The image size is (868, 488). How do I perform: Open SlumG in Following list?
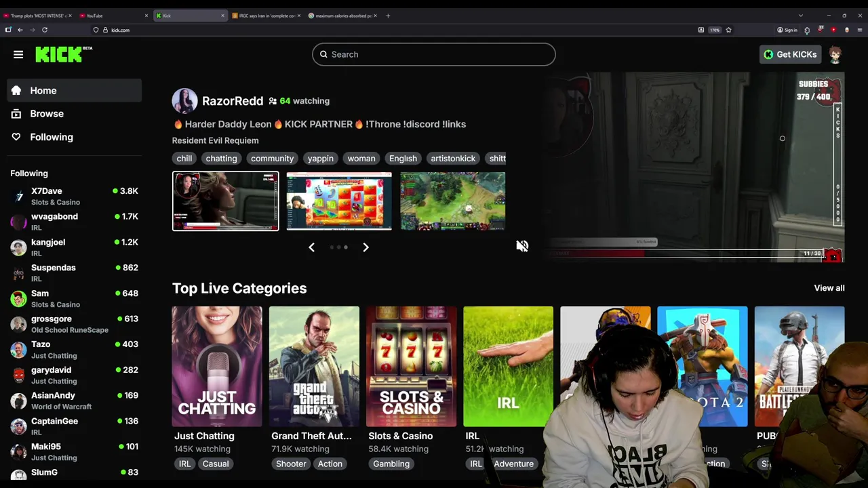pyautogui.click(x=75, y=472)
